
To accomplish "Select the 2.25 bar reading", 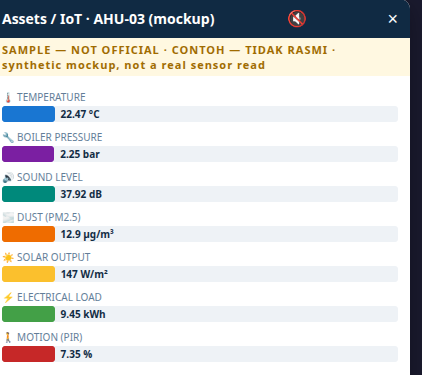I will (80, 154).
